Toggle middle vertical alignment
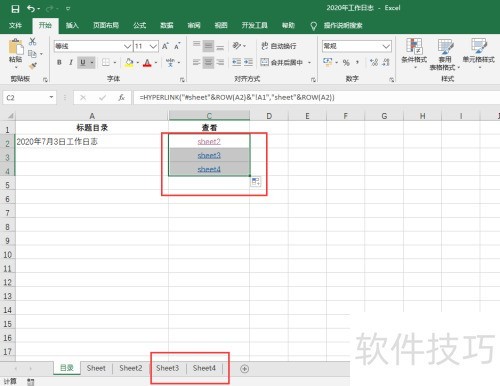Screen dimensions: 500x386 tap(208, 46)
